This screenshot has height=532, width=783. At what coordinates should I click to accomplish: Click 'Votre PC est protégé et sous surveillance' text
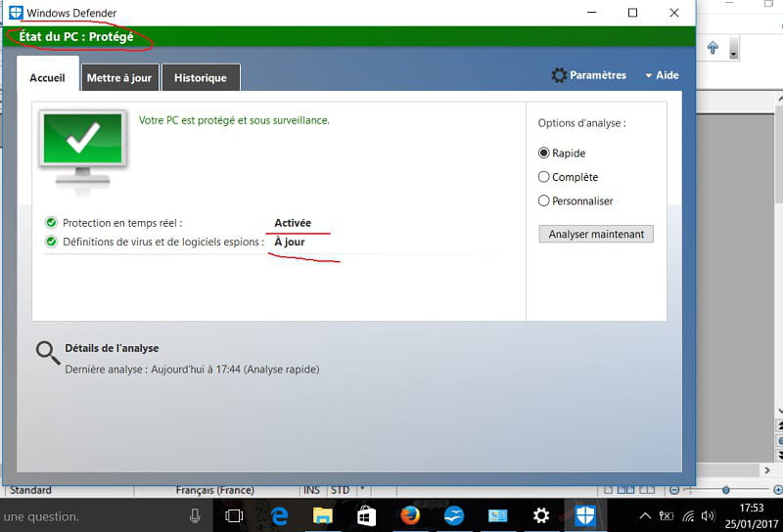234,120
